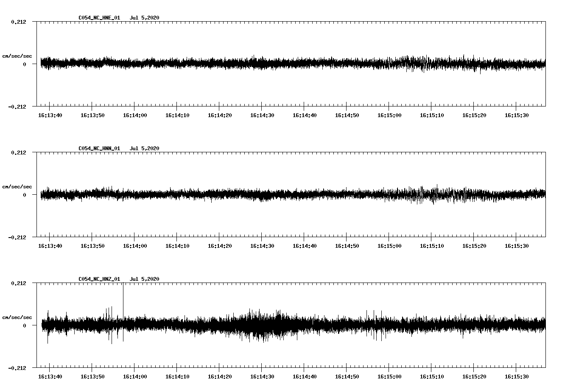Select 16:14:10 time label under HNE plot
This screenshot has width=576, height=392.
[x=177, y=115]
